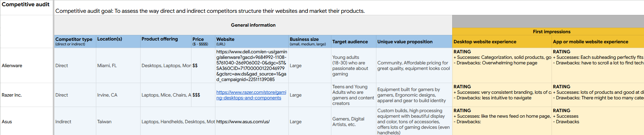The height and width of the screenshot is (135, 644).
Task: Select the 'Razer Inc.' row label cell
Action: point(27,95)
